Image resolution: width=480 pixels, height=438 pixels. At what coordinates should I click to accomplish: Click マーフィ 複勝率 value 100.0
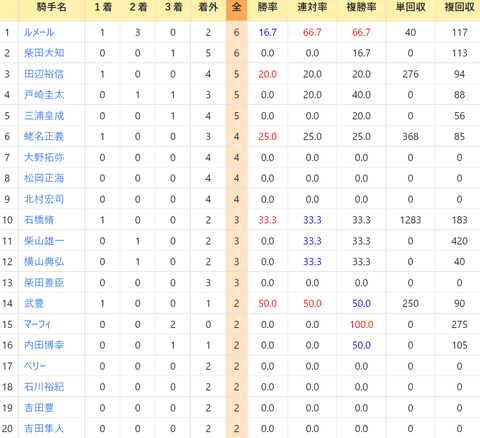[362, 324]
